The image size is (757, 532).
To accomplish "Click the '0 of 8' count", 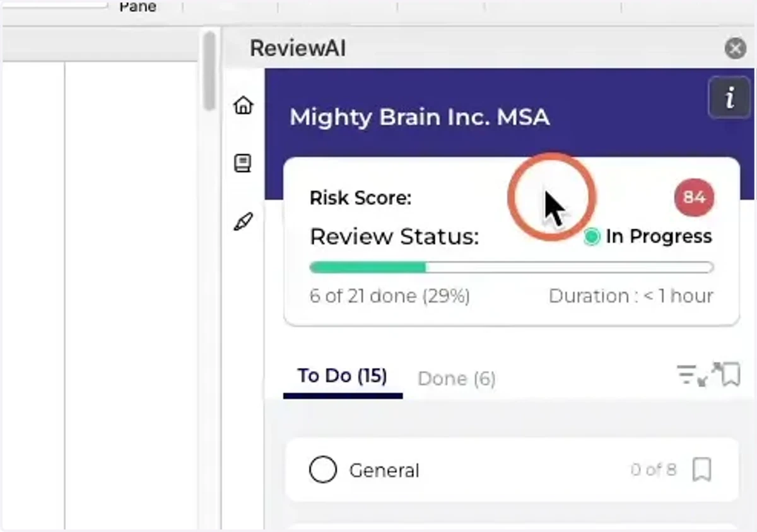I will (x=654, y=470).
